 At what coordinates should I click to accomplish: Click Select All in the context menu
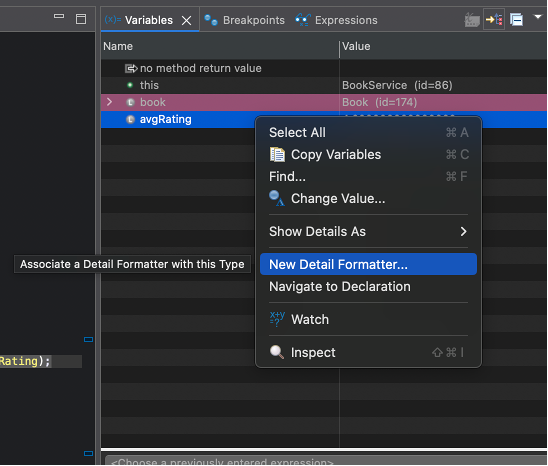click(x=368, y=132)
